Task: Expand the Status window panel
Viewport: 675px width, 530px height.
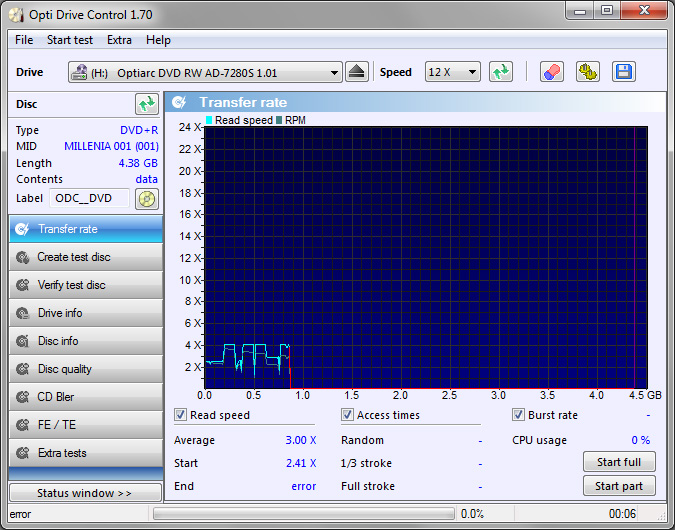Action: [x=85, y=493]
